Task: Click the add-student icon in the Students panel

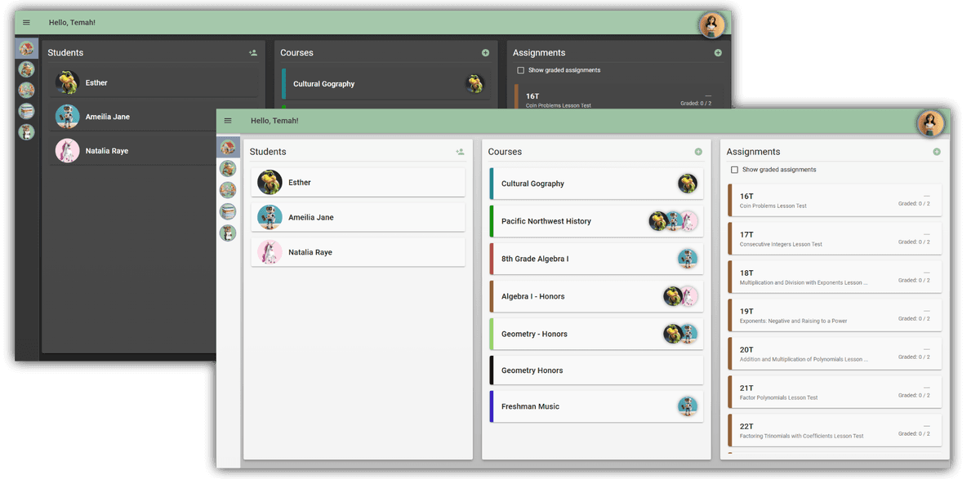Action: click(x=460, y=151)
